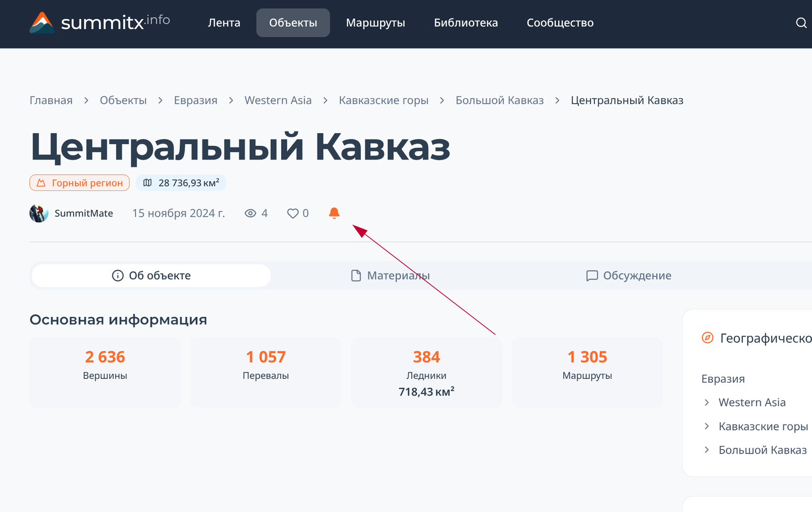Switch to the Обсуждение tab
812x512 pixels.
(629, 276)
